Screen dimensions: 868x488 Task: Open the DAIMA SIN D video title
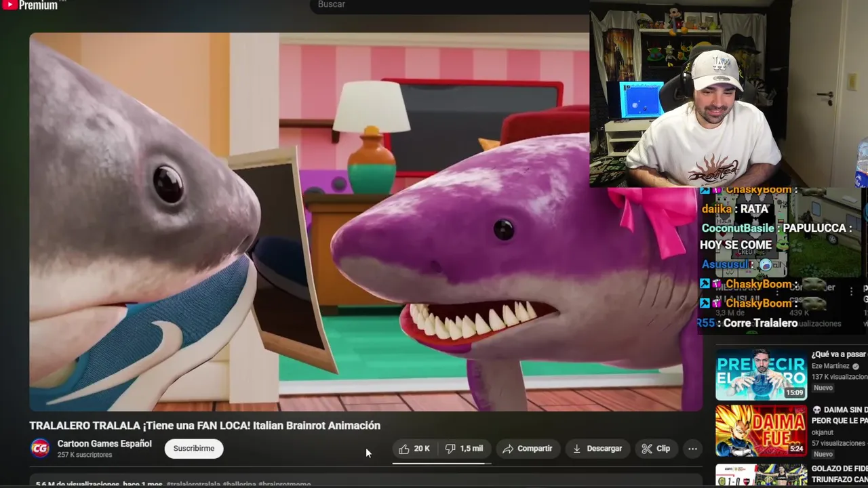[x=840, y=415]
